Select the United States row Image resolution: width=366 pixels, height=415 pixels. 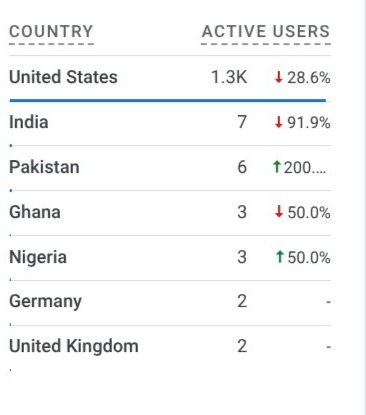[170, 79]
